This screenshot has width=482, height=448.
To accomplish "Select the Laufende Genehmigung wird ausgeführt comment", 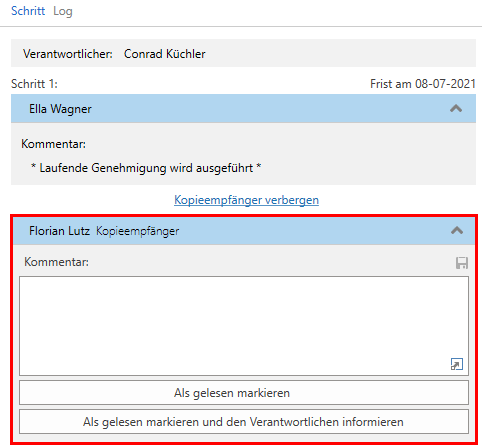I will click(146, 168).
